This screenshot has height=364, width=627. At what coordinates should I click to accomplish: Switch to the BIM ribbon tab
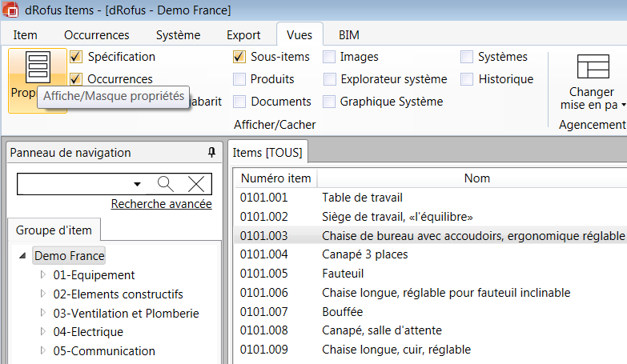[348, 35]
